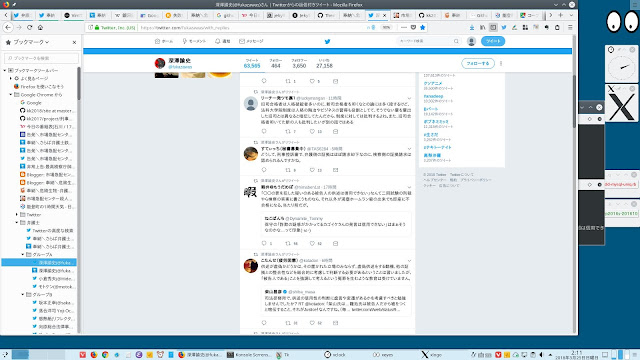The height and width of the screenshot is (360, 640).
Task: Follow the user with フォローする button
Action: [x=478, y=64]
